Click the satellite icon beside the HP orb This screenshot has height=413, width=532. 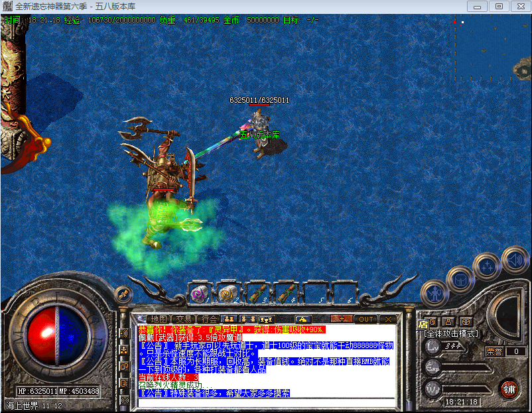tap(123, 294)
